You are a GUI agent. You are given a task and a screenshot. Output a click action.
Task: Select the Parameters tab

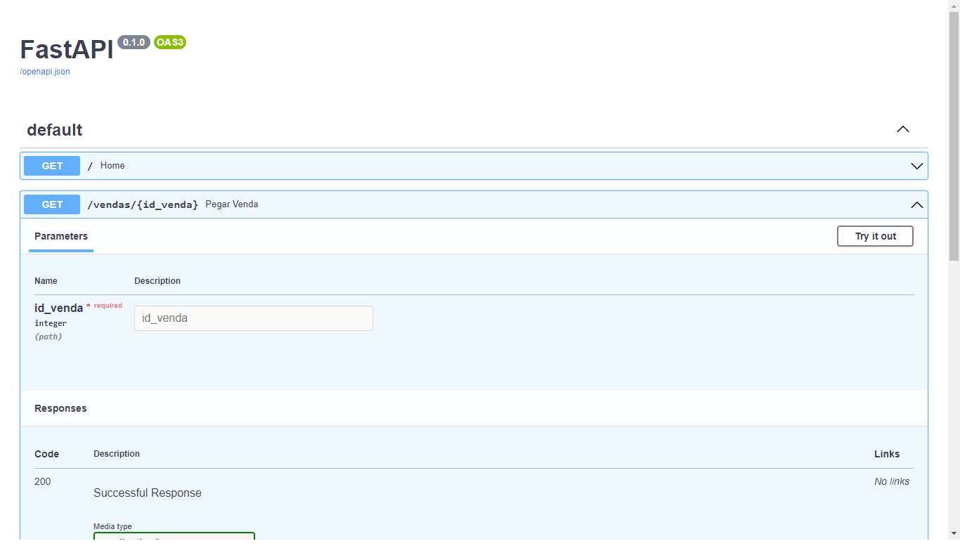point(61,237)
